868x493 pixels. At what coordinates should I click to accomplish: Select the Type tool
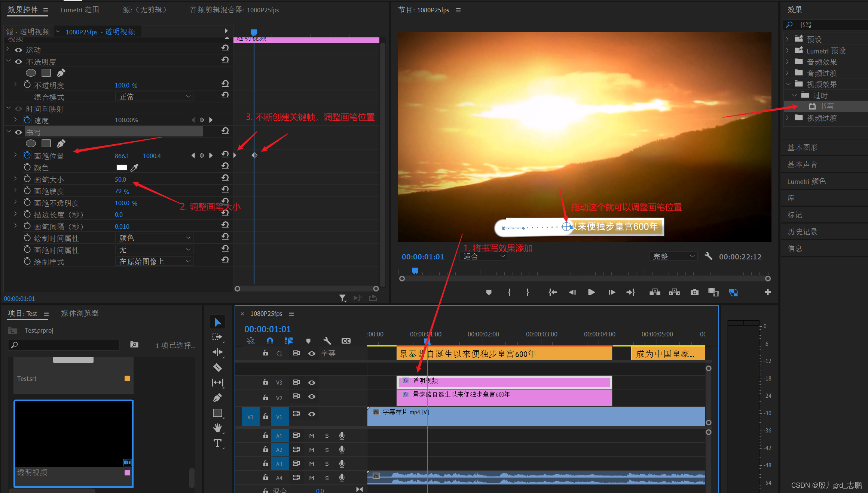217,443
